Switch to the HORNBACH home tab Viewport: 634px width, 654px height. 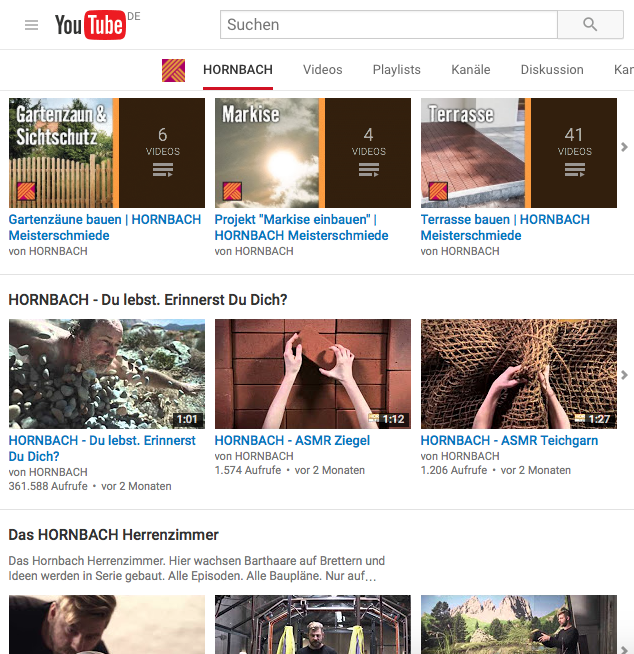click(x=238, y=70)
